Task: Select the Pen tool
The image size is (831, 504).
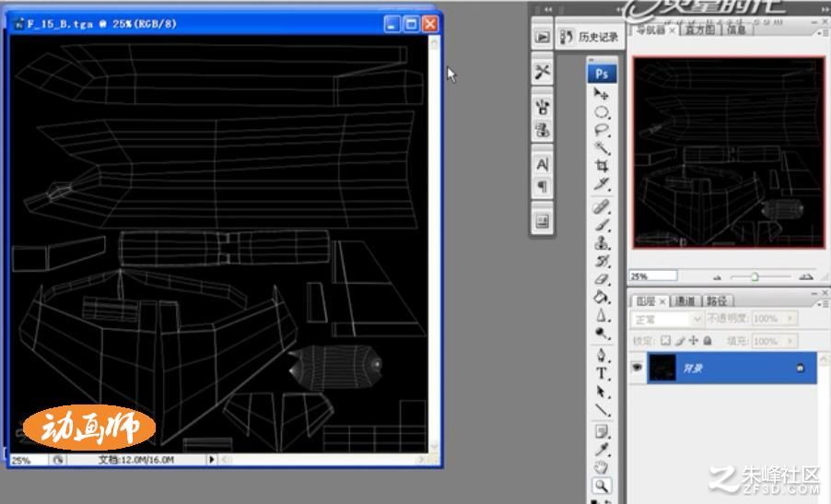Action: (x=601, y=355)
